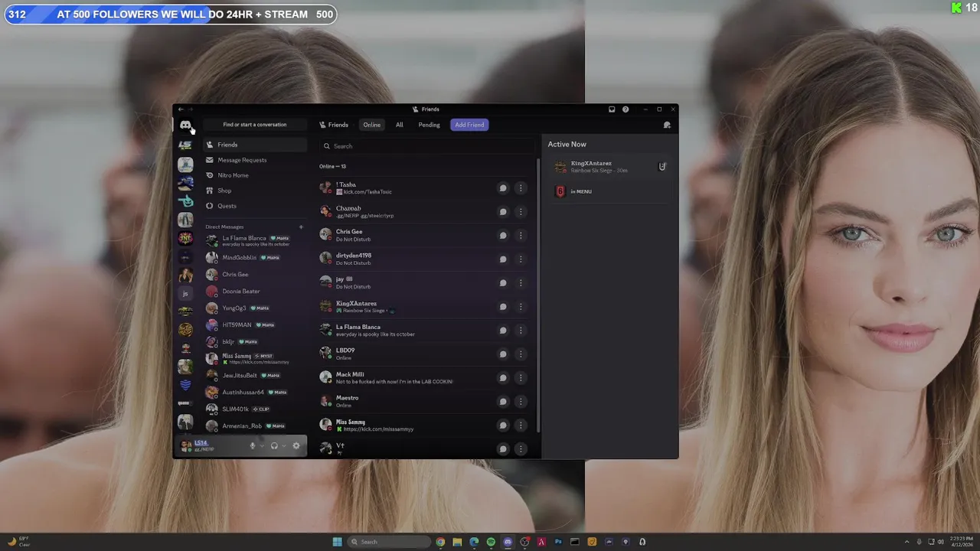This screenshot has width=980, height=551.
Task: Open the first server below Discord home
Action: coord(185,145)
